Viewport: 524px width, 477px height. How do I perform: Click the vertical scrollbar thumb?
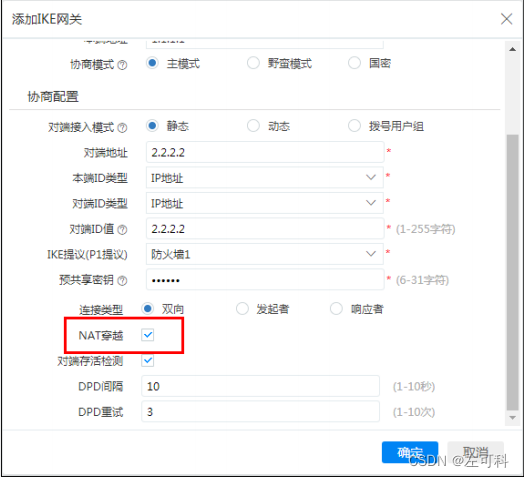pyautogui.click(x=512, y=272)
